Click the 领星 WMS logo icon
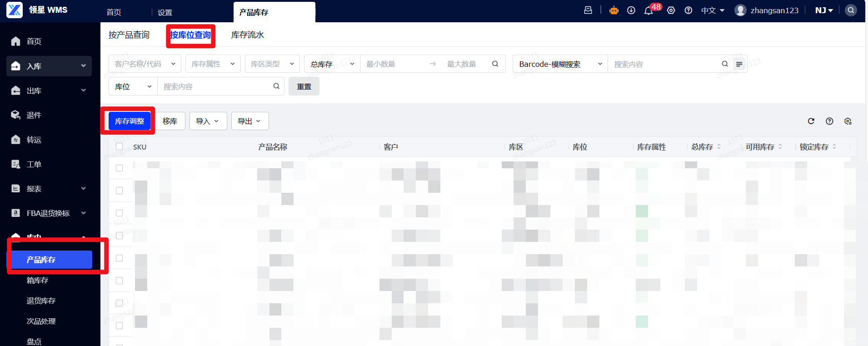Viewport: 868px width, 346px height. pyautogui.click(x=15, y=10)
